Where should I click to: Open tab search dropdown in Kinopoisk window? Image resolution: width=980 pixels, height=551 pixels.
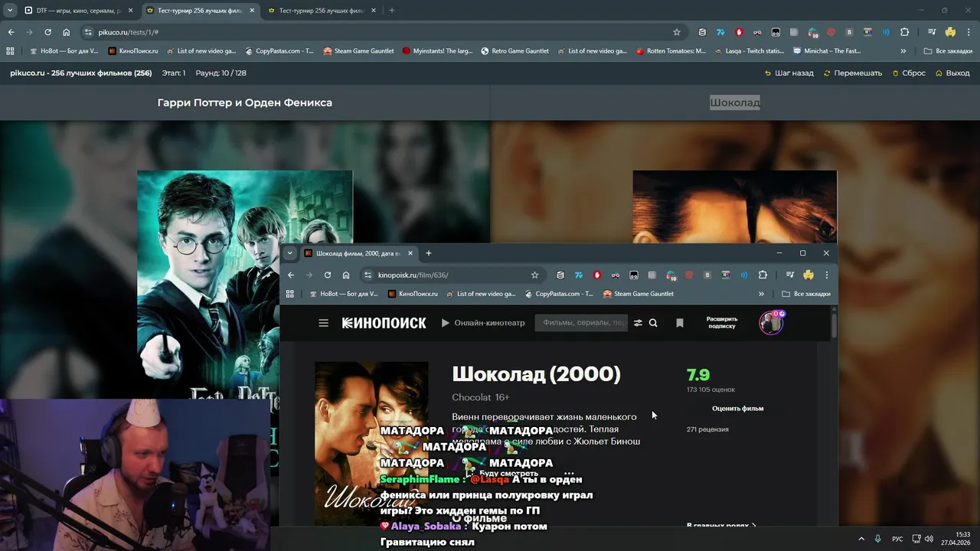pyautogui.click(x=289, y=253)
